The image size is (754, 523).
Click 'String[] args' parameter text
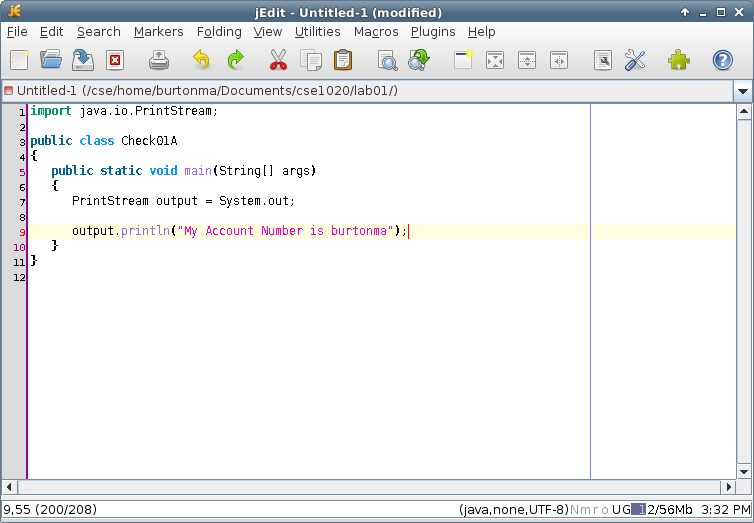266,171
